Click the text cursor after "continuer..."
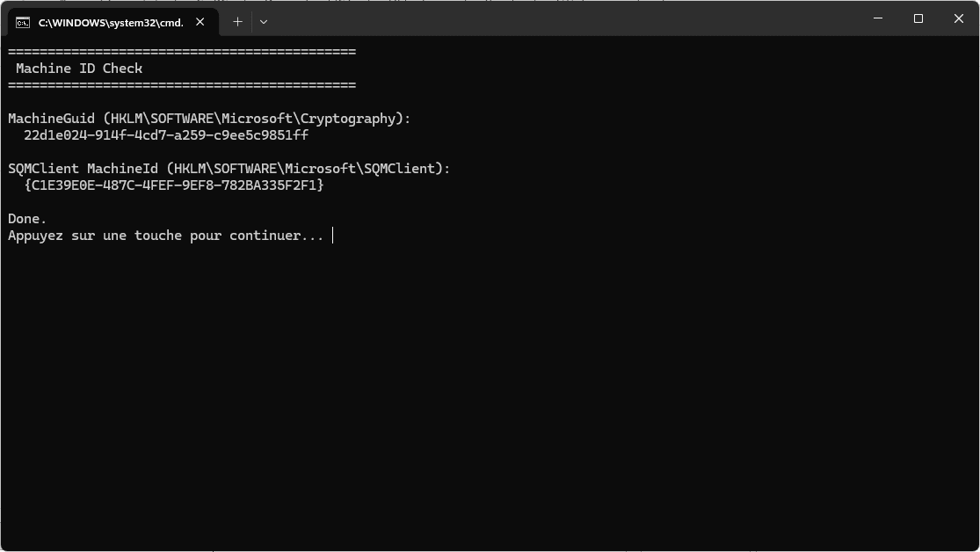Screen dimensions: 980x552 (x=333, y=236)
